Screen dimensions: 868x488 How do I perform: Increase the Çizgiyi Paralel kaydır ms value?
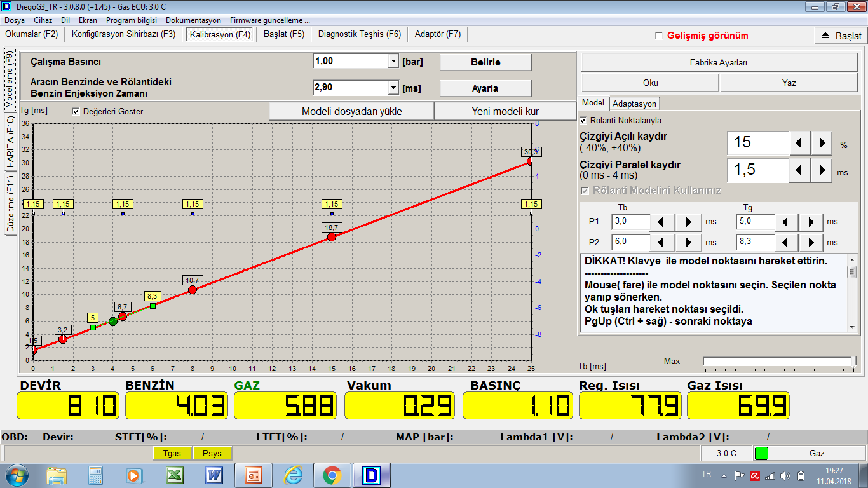tap(822, 170)
